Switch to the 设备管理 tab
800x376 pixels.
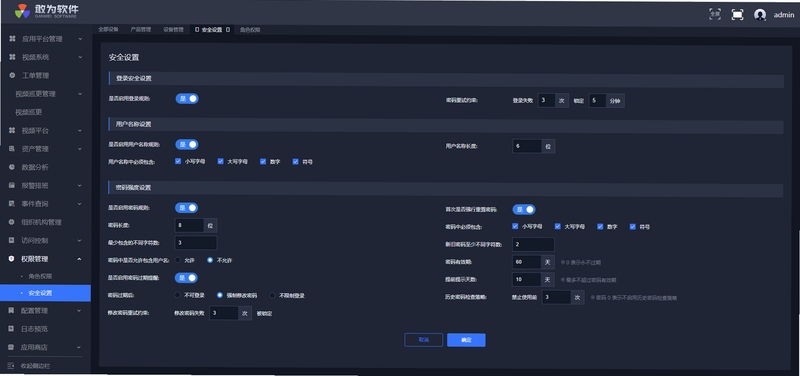coord(173,30)
